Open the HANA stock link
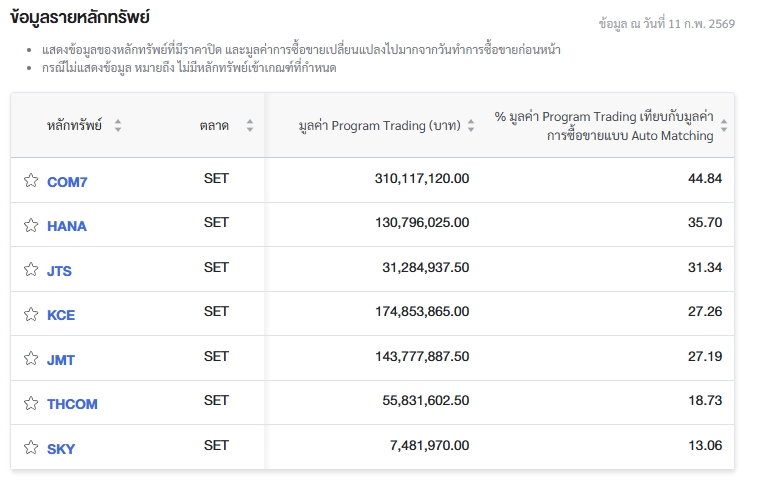The height and width of the screenshot is (489, 758). tap(67, 226)
